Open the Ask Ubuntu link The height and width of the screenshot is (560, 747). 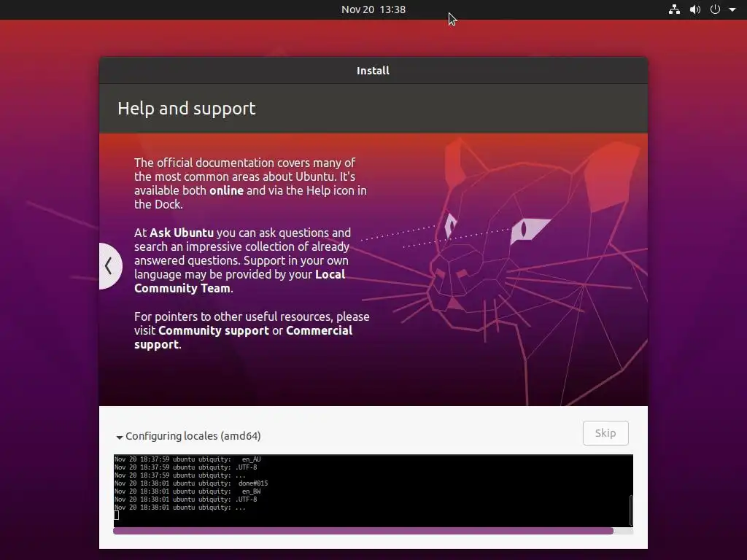182,233
